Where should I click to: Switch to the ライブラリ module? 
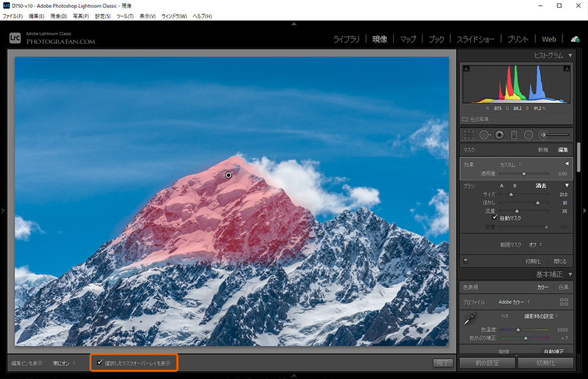(346, 39)
